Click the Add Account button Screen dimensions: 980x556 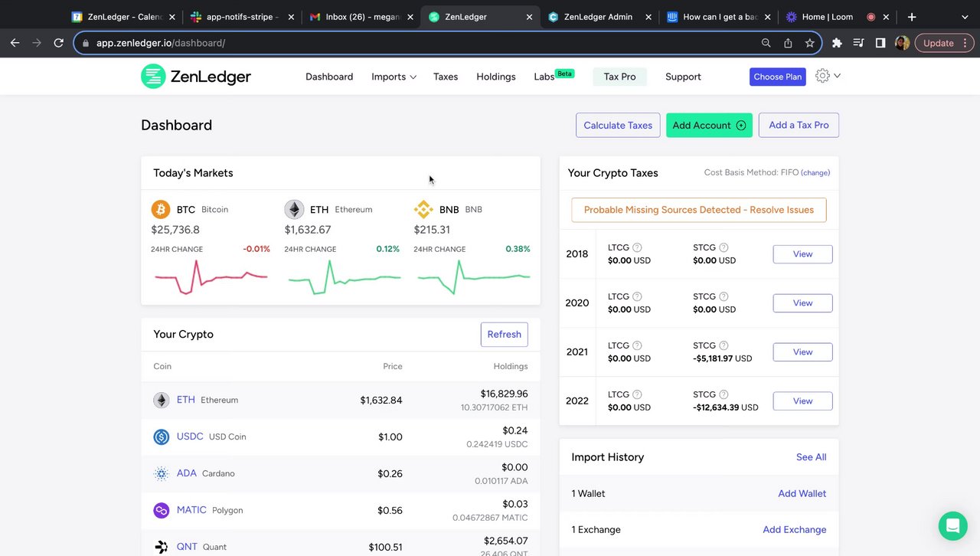(x=709, y=126)
